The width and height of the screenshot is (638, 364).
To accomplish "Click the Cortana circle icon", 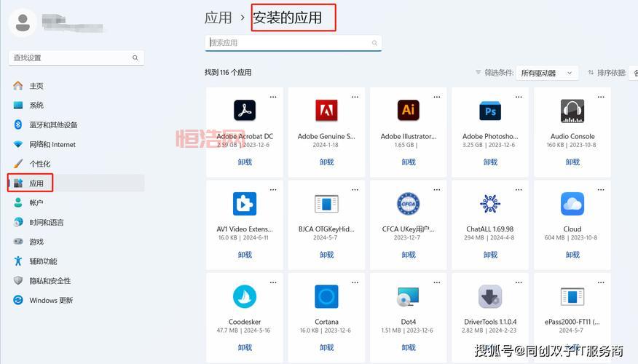I will click(x=326, y=296).
